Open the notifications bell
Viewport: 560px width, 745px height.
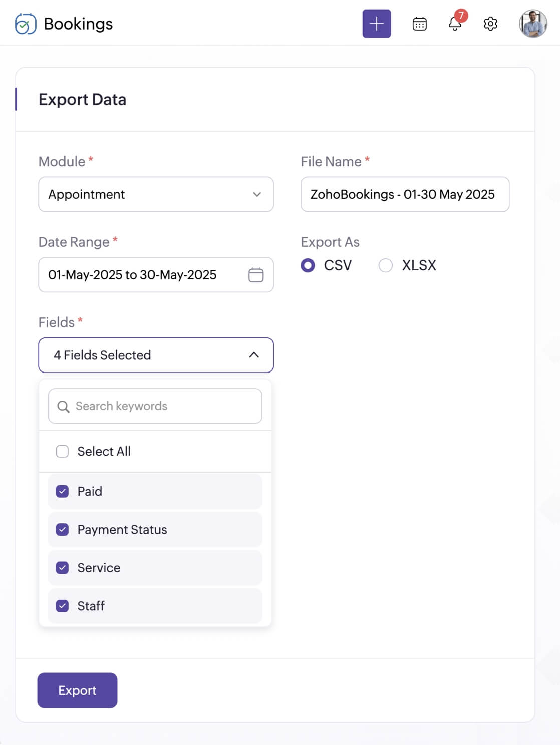455,24
